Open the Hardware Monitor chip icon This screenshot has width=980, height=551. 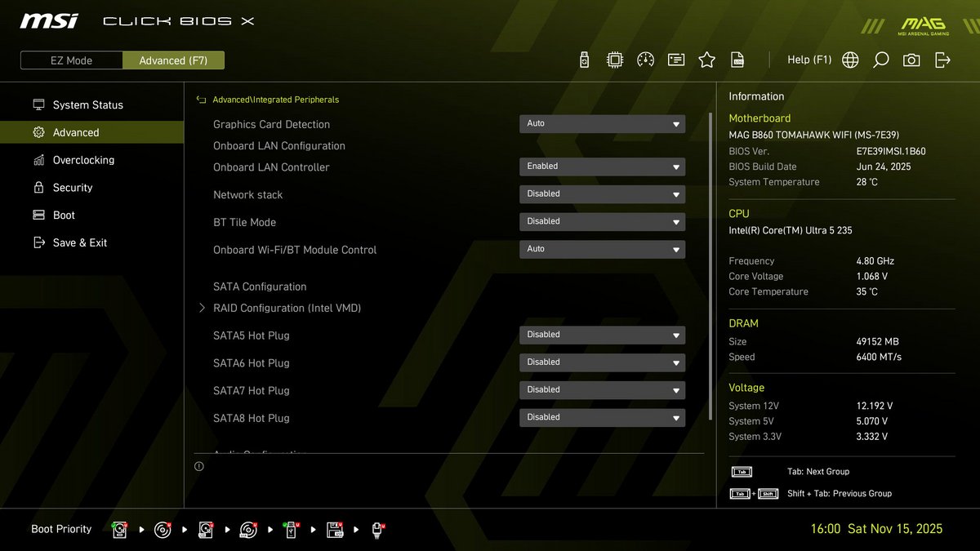pyautogui.click(x=614, y=59)
